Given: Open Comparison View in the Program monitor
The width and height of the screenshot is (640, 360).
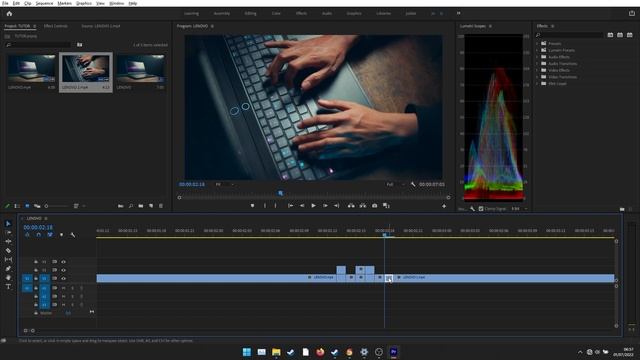Looking at the screenshot, I should click(386, 206).
